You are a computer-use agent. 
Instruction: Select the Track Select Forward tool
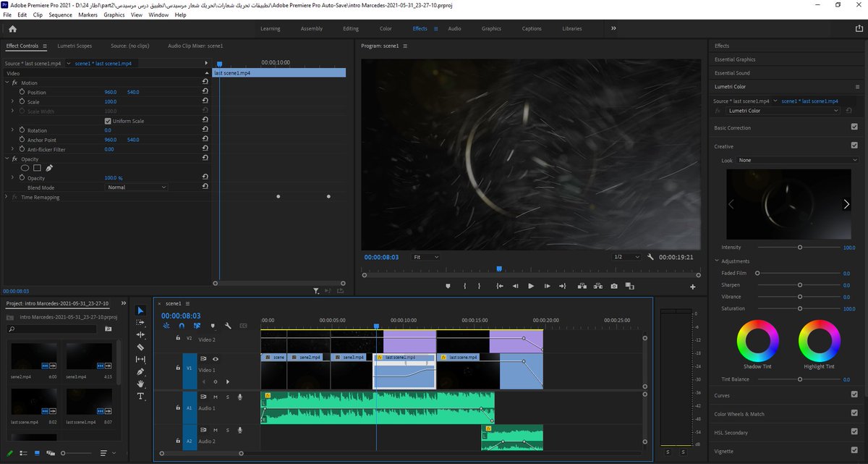pos(140,323)
